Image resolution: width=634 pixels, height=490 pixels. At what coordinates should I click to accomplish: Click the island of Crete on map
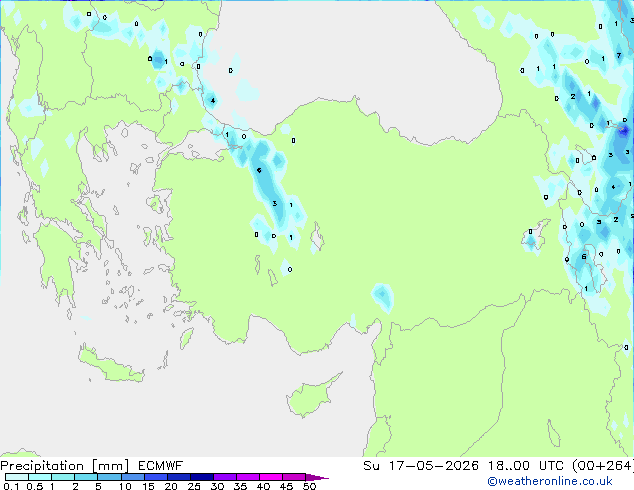point(110,364)
